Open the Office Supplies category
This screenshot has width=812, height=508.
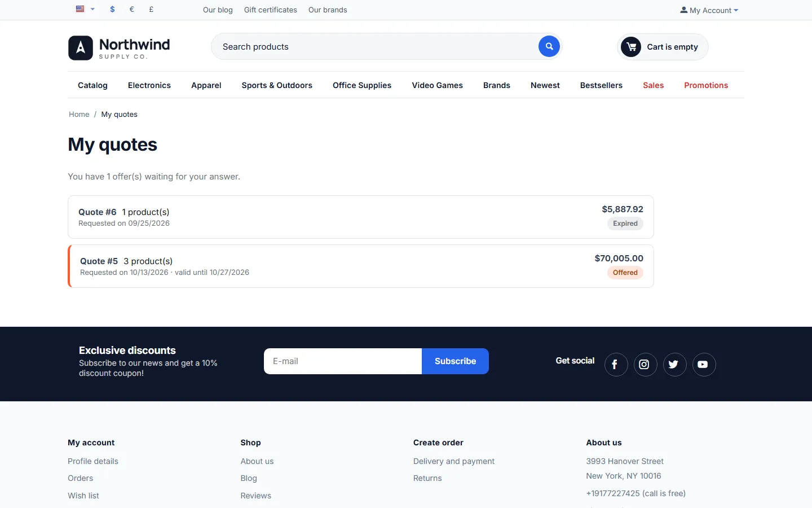(362, 85)
